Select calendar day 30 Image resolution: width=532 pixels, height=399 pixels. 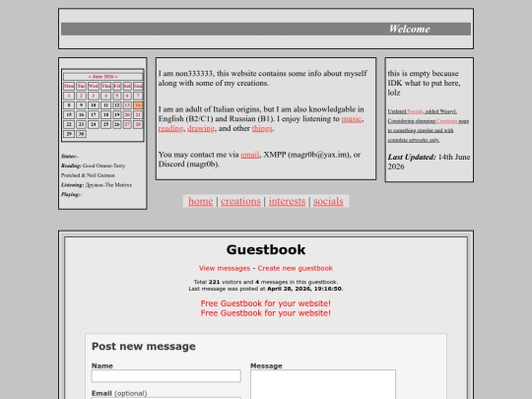coord(81,134)
